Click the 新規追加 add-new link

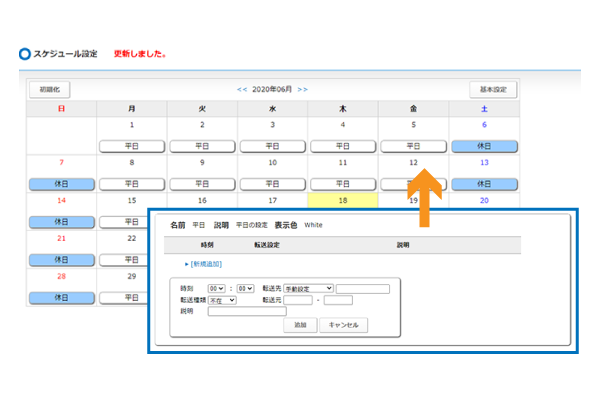point(206,264)
